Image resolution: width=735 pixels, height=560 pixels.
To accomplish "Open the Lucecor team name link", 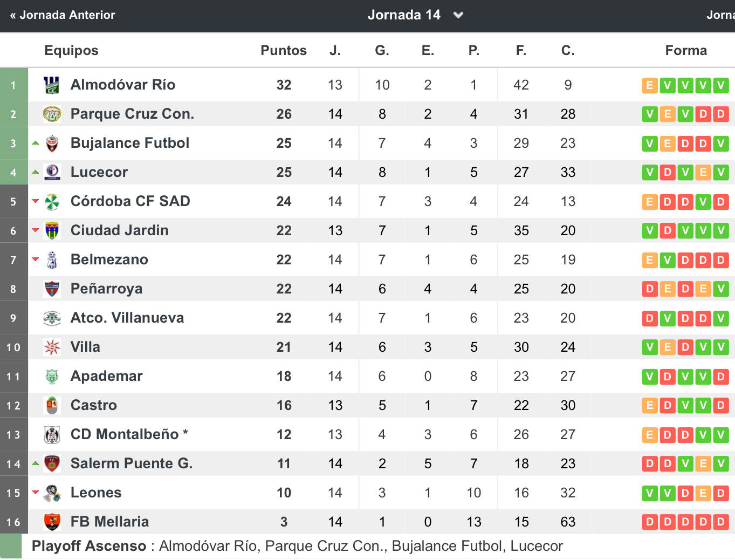I will click(x=99, y=172).
